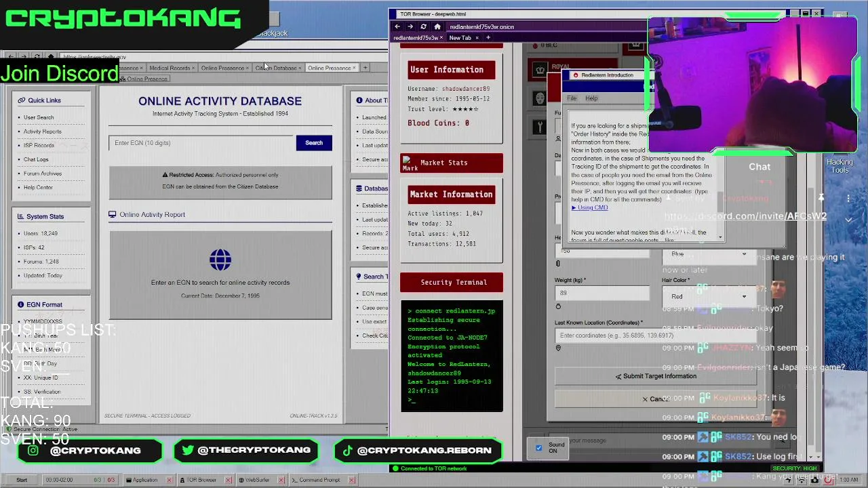Open the Forum Archives quick link
868x488 pixels.
42,174
